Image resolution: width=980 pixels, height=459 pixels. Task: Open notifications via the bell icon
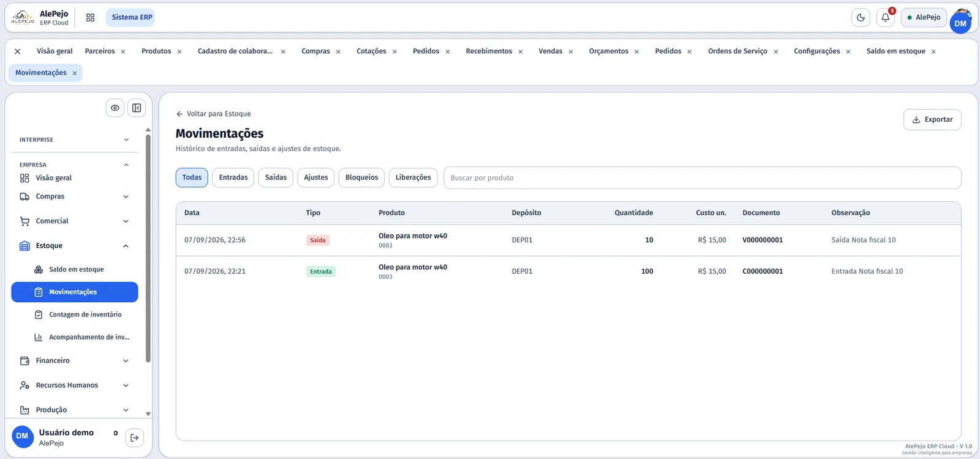pyautogui.click(x=885, y=18)
